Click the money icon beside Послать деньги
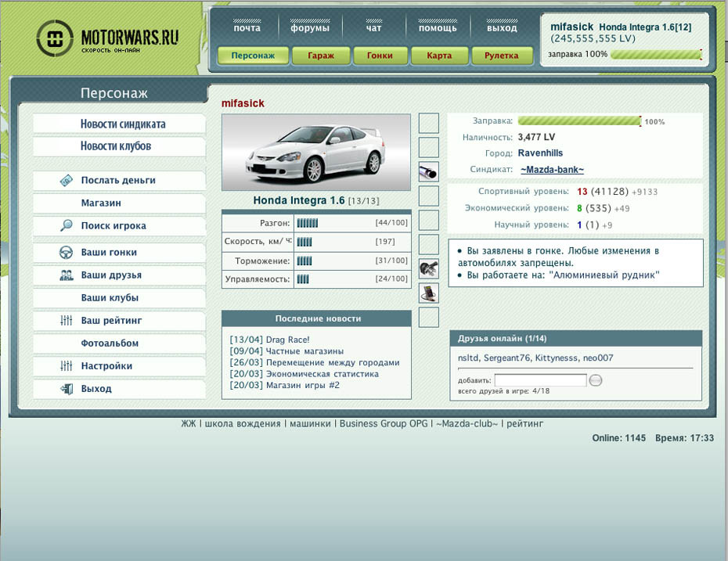The width and height of the screenshot is (728, 561). (67, 180)
